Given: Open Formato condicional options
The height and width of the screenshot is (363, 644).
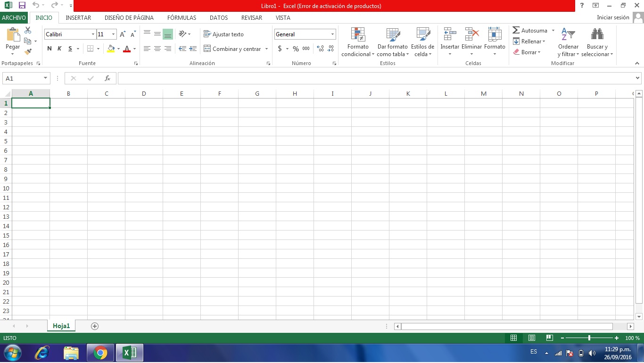Looking at the screenshot, I should coord(357,41).
